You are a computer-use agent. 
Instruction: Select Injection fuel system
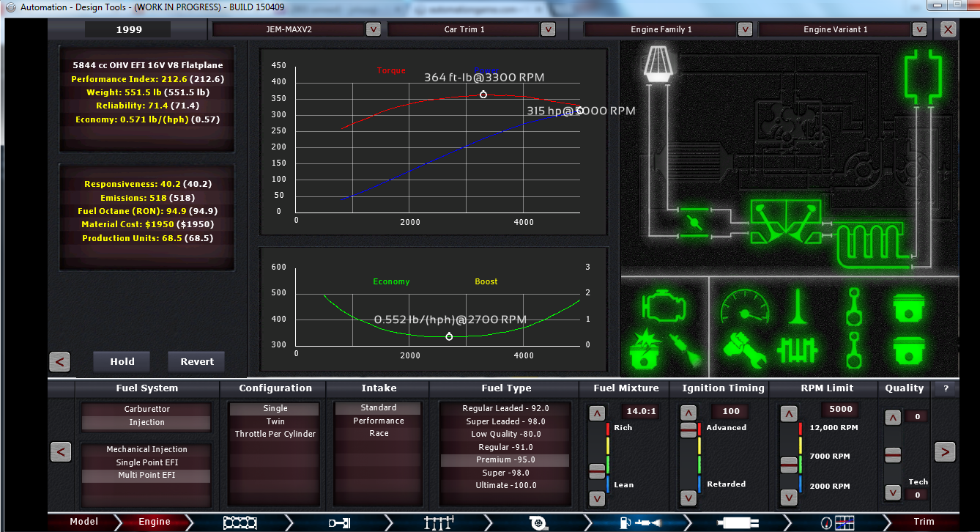(146, 422)
